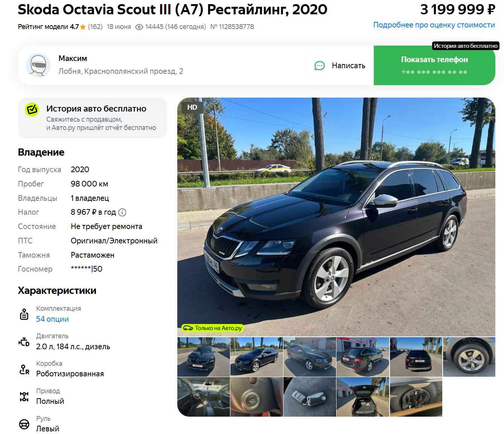504x434 pixels.
Task: Click the green chat bubble icon
Action: [x=320, y=66]
